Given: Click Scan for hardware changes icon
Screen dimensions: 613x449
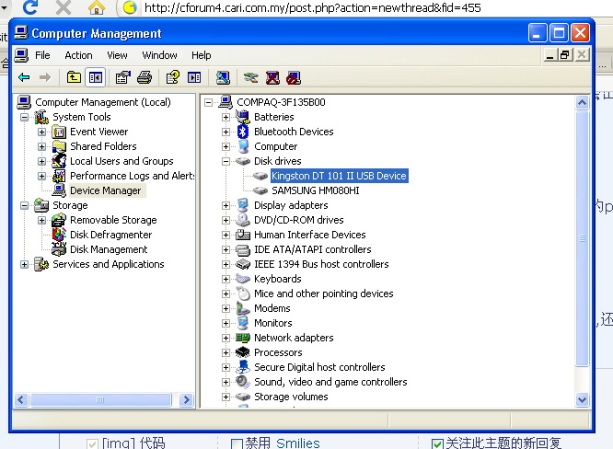Looking at the screenshot, I should click(223, 77).
